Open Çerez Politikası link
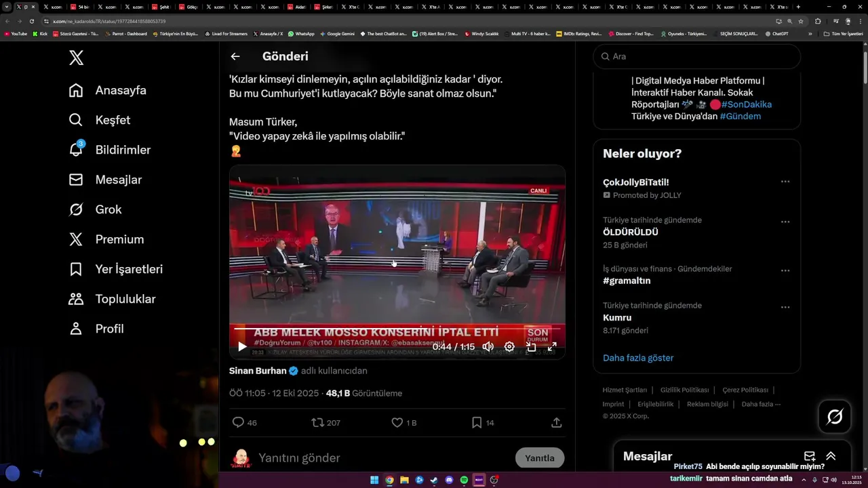868x488 pixels. coord(745,390)
